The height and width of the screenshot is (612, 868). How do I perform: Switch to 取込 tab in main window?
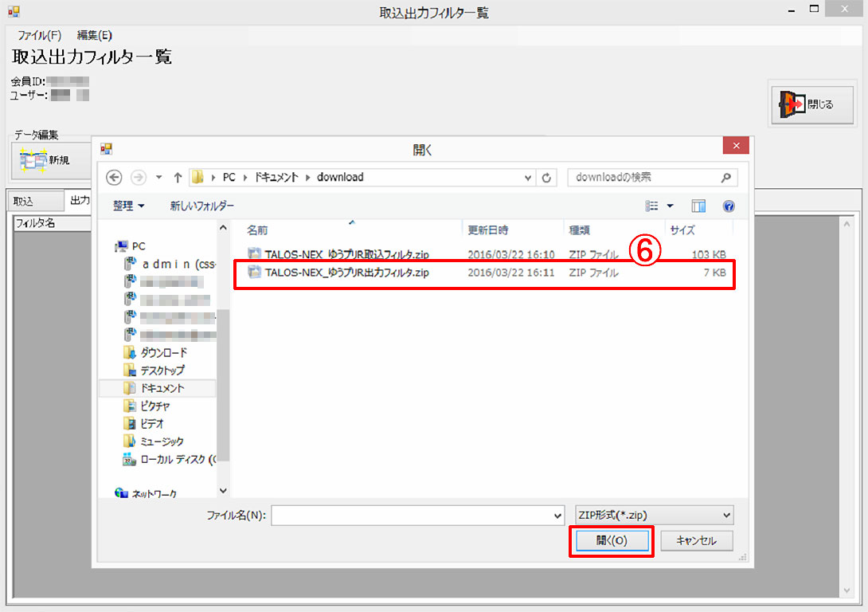point(35,201)
